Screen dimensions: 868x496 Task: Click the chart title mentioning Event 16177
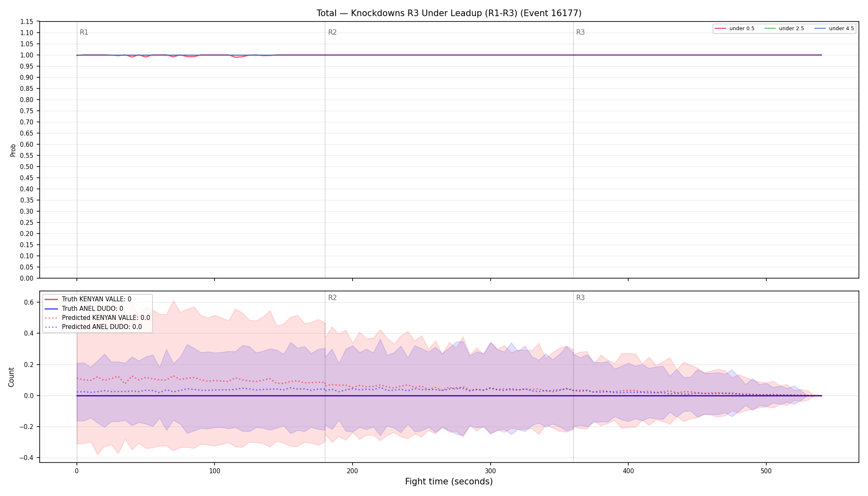449,13
